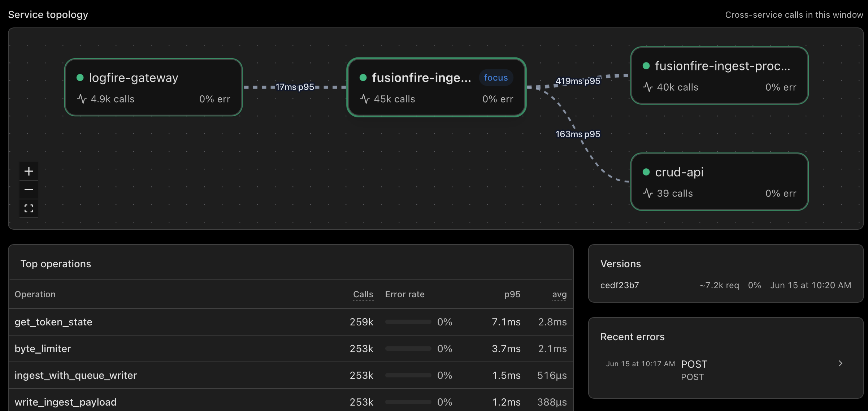Click 'Cross-service calls in this window' text
Screen dimensions: 868x411
(794, 15)
